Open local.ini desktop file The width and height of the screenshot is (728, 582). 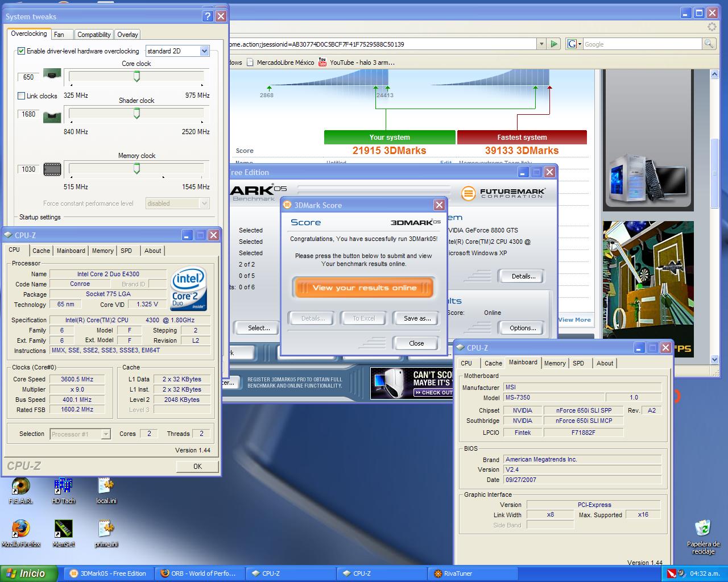[106, 490]
